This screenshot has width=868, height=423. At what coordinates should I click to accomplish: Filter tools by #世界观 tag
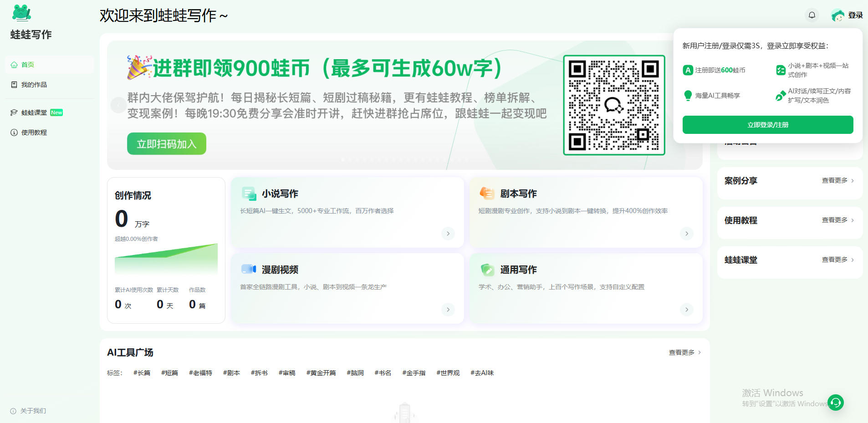[448, 373]
